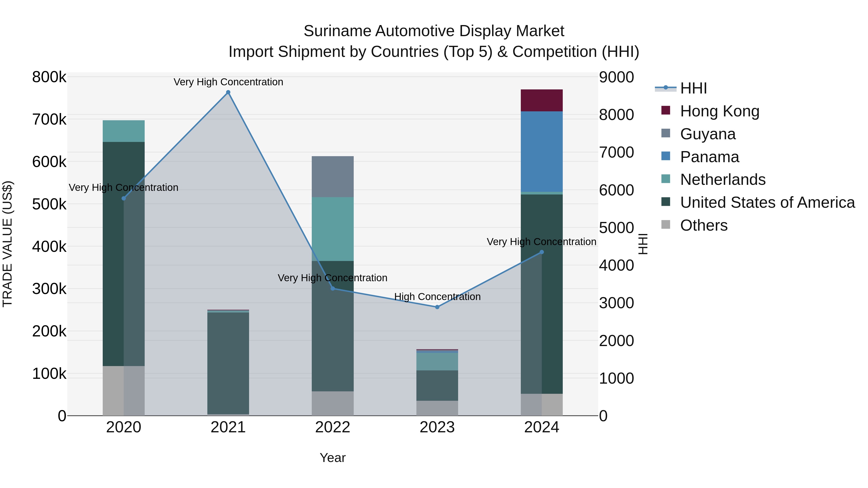Click the Panama segment in 2024 bar

tap(542, 152)
